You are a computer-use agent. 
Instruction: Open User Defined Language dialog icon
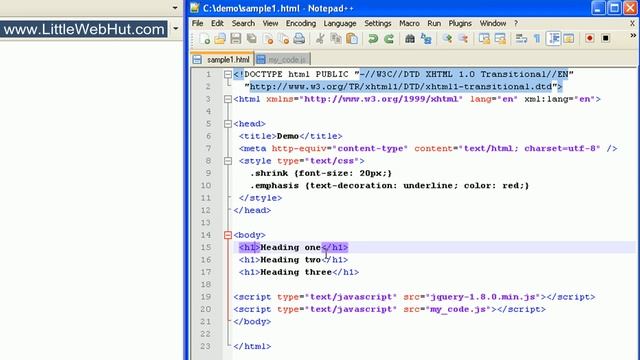click(569, 39)
